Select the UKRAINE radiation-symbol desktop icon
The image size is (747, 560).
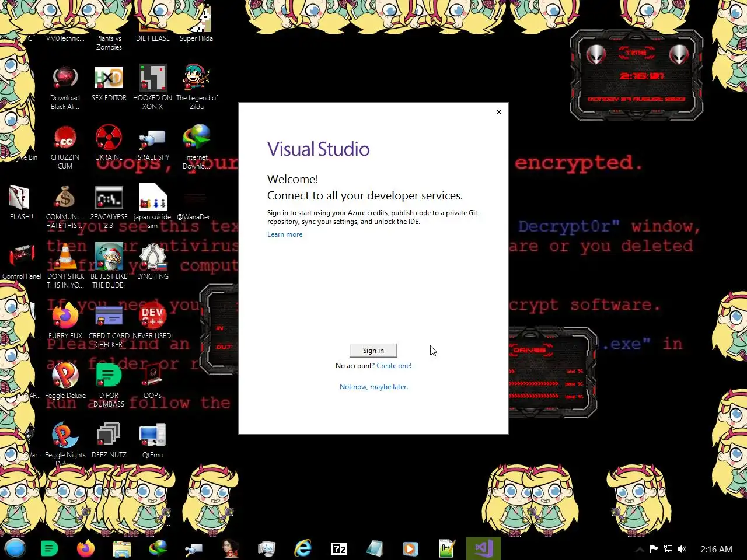coord(109,143)
